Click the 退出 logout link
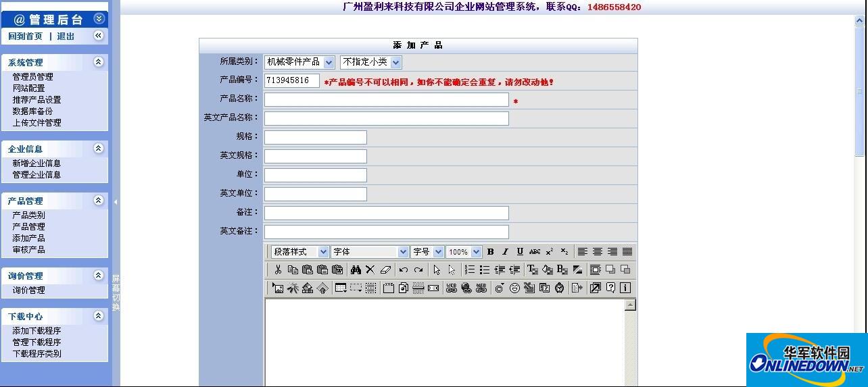 tap(66, 36)
